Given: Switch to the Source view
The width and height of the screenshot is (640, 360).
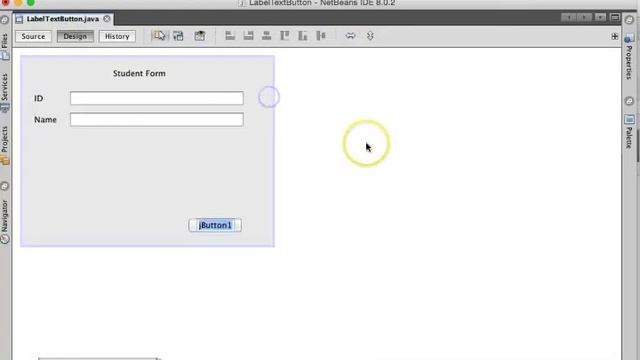Looking at the screenshot, I should (33, 36).
